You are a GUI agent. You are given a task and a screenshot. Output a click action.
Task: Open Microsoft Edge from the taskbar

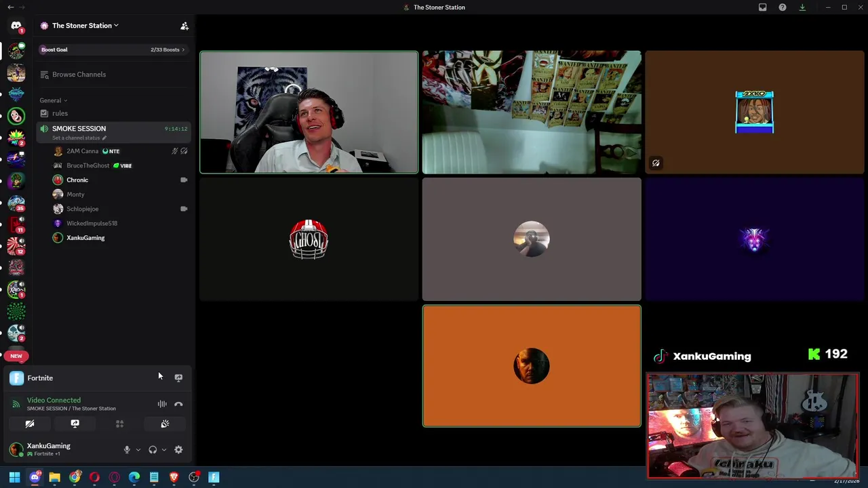(x=134, y=477)
